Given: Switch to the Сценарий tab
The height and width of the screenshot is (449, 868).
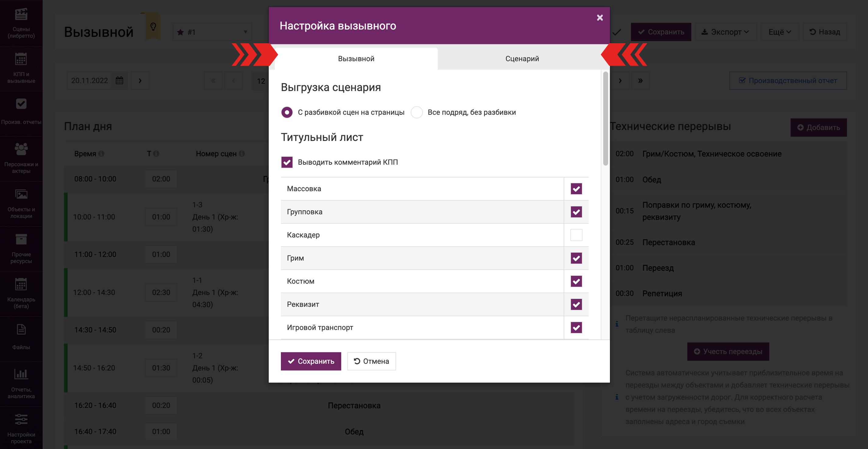Looking at the screenshot, I should pyautogui.click(x=522, y=58).
